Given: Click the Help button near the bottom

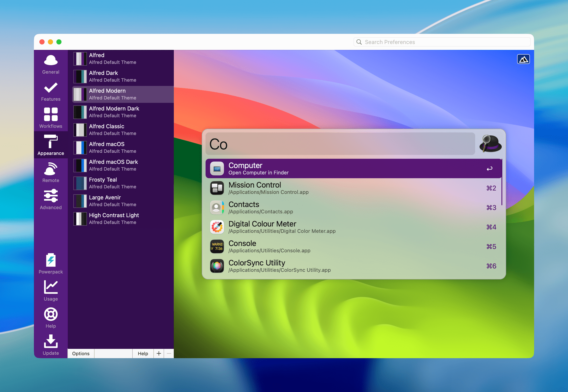Looking at the screenshot, I should point(143,353).
